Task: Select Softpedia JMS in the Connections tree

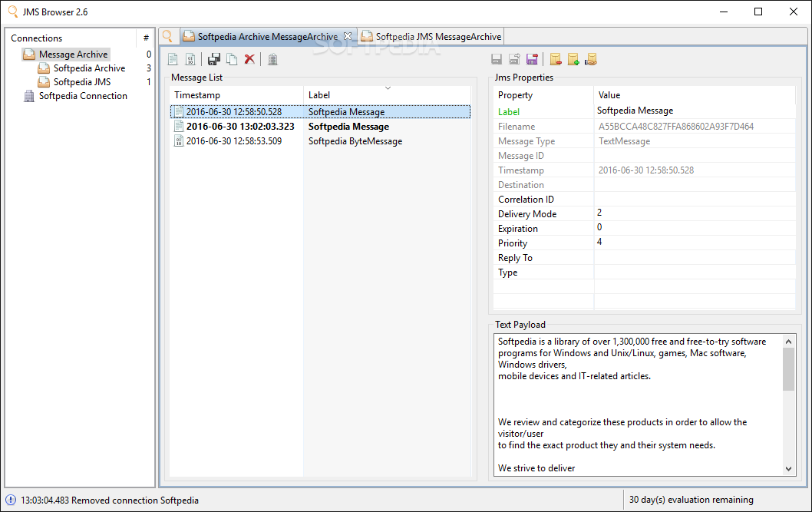Action: point(82,82)
